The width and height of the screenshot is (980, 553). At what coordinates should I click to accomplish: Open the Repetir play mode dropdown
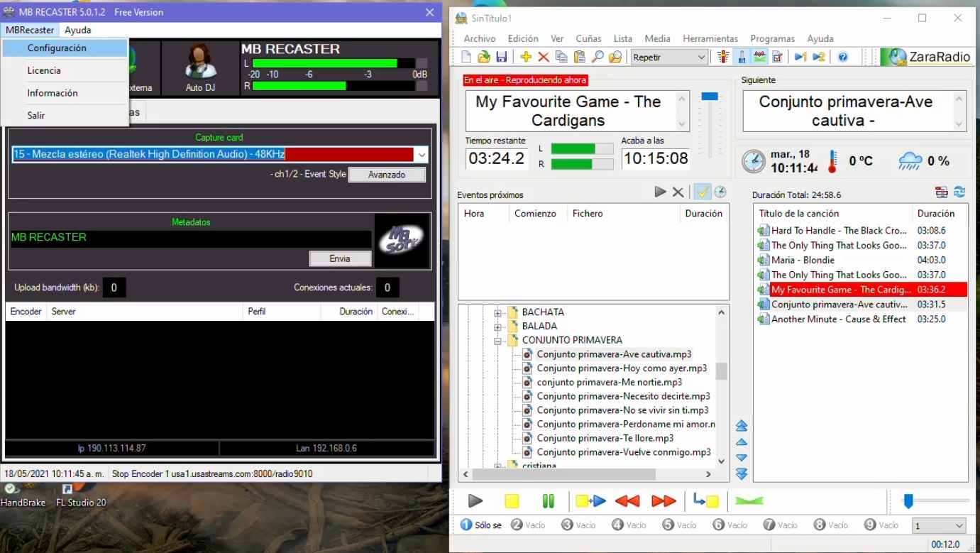tap(669, 57)
